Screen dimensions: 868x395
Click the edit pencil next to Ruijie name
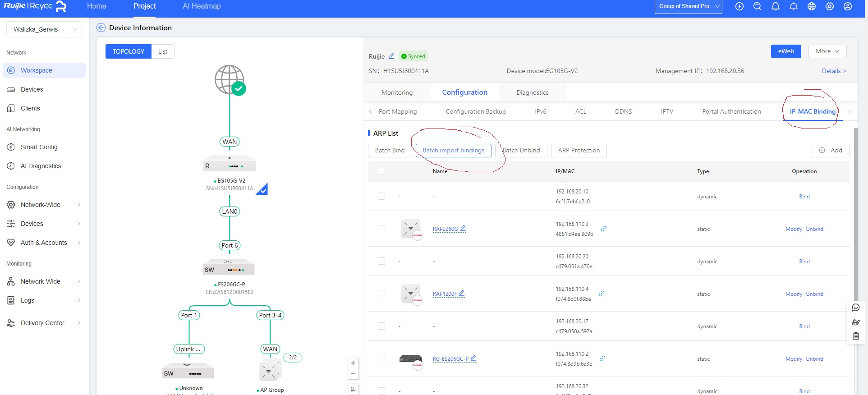391,56
